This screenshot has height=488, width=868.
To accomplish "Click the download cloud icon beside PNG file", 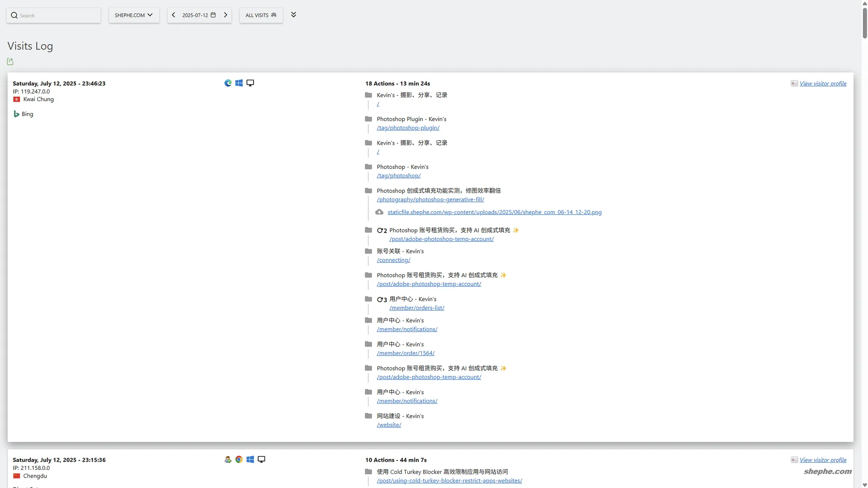I will [x=379, y=212].
